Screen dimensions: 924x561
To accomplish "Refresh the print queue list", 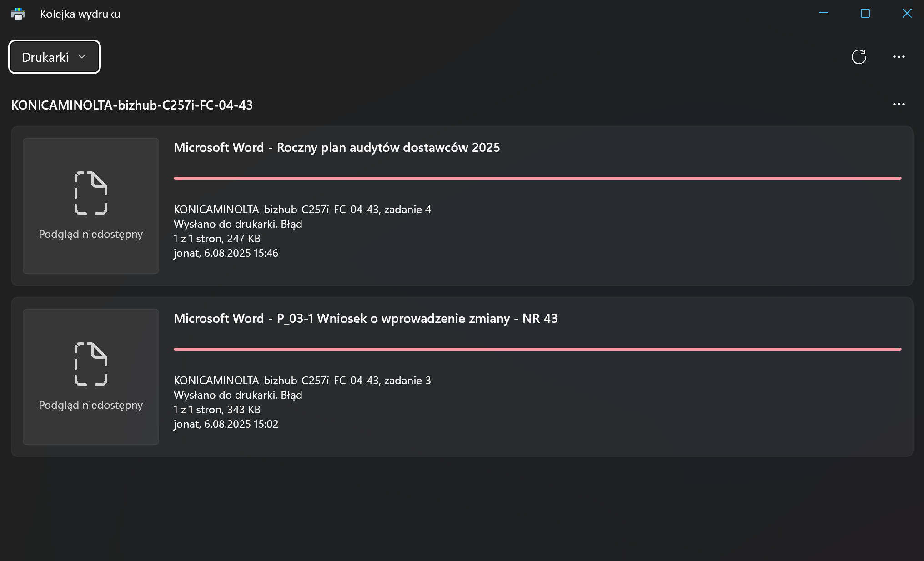I will tap(859, 57).
